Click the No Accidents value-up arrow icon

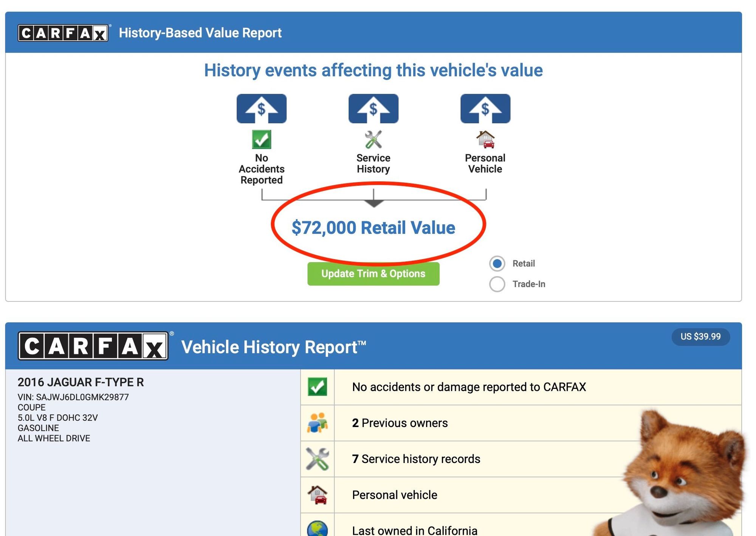click(261, 109)
